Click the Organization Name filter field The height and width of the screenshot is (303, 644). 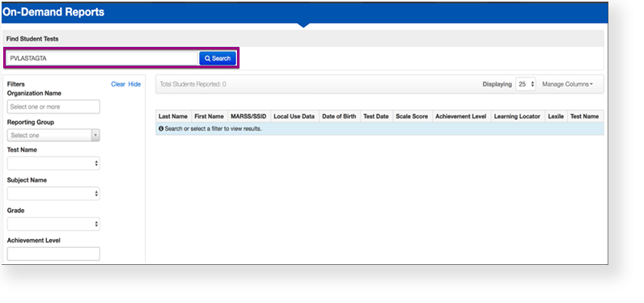tap(53, 107)
